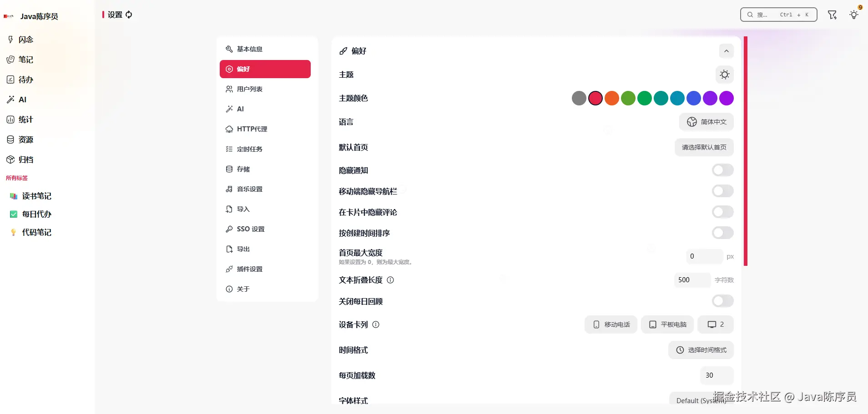Pick the cyan blue theme color

click(677, 98)
